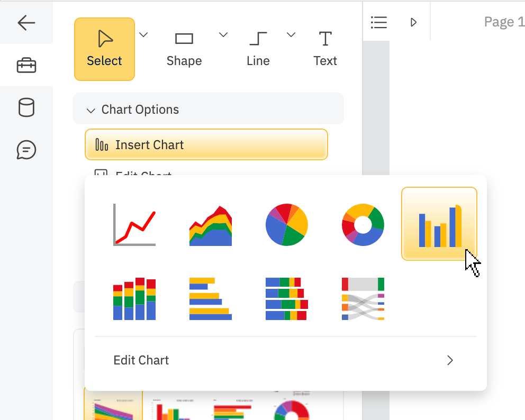This screenshot has height=420, width=525.
Task: Click the back arrow in the sidebar
Action: click(26, 23)
